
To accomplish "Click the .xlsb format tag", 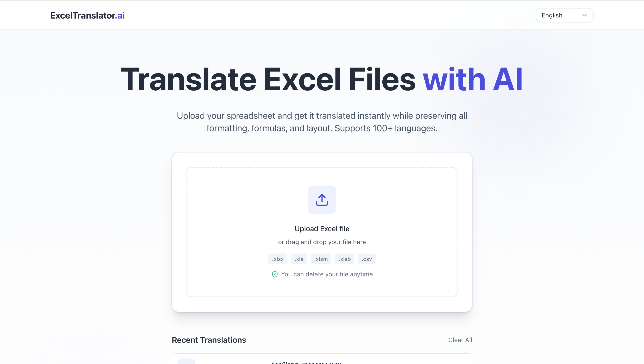I will point(345,259).
